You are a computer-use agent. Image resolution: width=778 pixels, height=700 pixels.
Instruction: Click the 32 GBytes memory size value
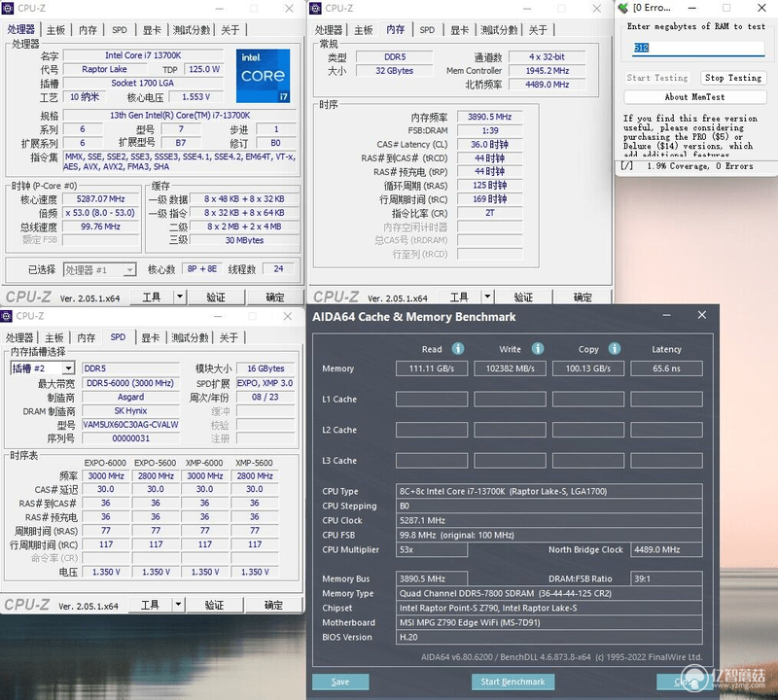click(x=395, y=70)
